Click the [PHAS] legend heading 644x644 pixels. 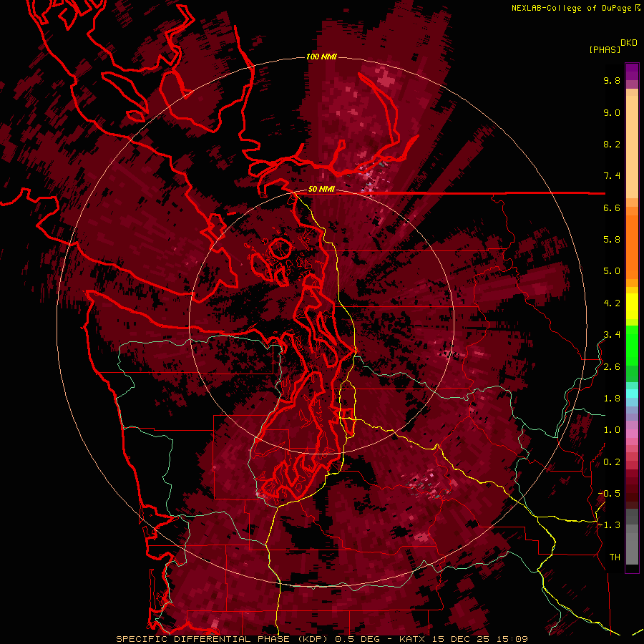tap(605, 49)
